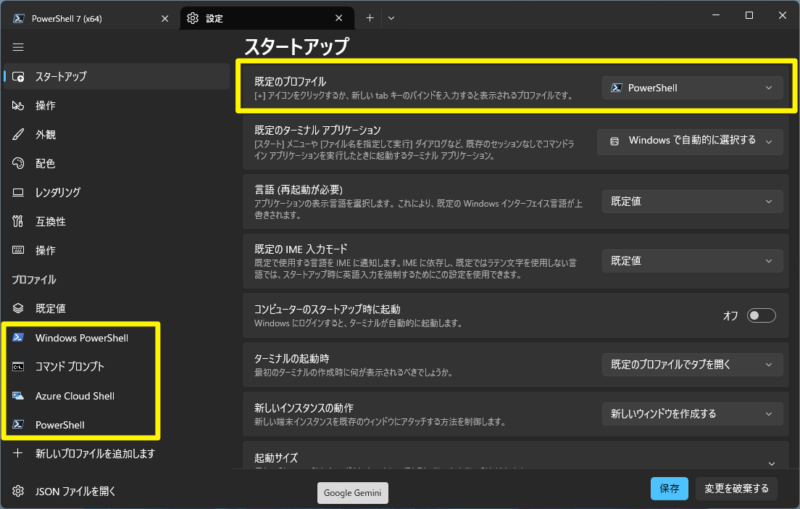Click the monitor icon beside レンダリング
This screenshot has width=800, height=509.
pyautogui.click(x=18, y=192)
